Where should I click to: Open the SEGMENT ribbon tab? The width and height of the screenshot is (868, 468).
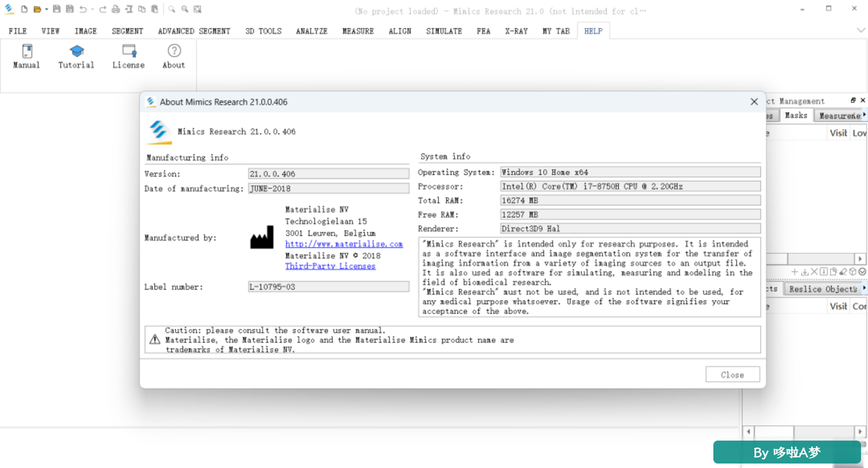point(127,31)
